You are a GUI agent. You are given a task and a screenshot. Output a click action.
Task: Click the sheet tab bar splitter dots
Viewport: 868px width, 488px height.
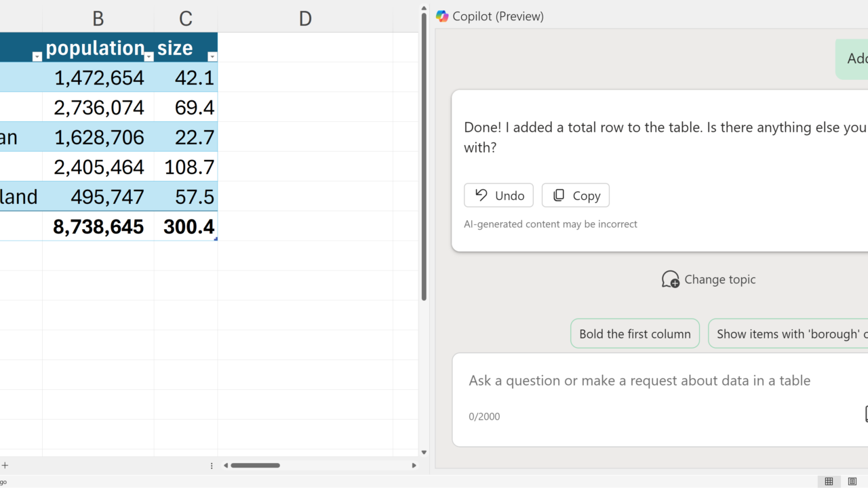point(212,466)
